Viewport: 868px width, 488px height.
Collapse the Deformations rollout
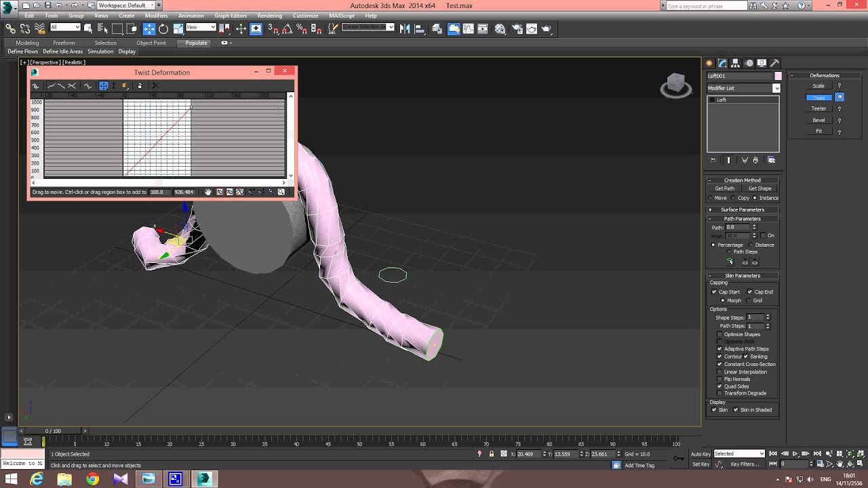[x=825, y=75]
